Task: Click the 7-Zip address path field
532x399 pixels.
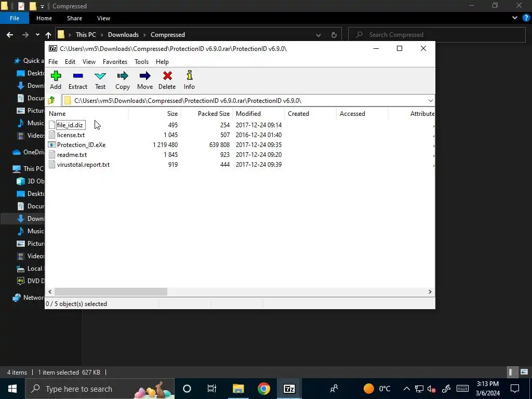Action: pos(248,100)
